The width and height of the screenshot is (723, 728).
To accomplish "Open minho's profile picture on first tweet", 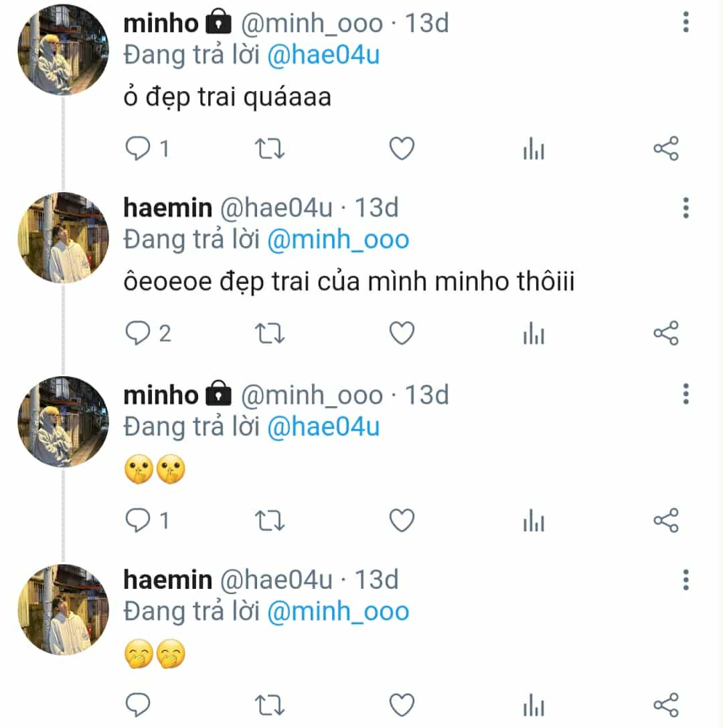I will 63,50.
